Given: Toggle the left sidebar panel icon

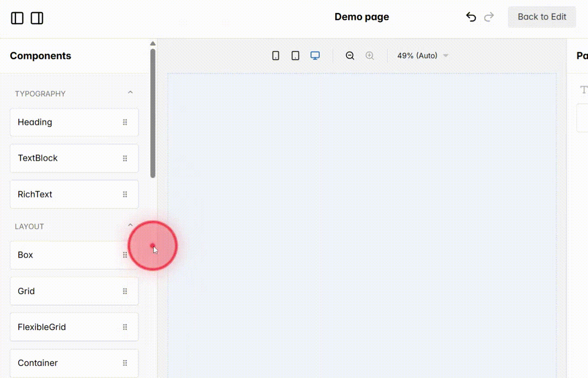Looking at the screenshot, I should (17, 18).
